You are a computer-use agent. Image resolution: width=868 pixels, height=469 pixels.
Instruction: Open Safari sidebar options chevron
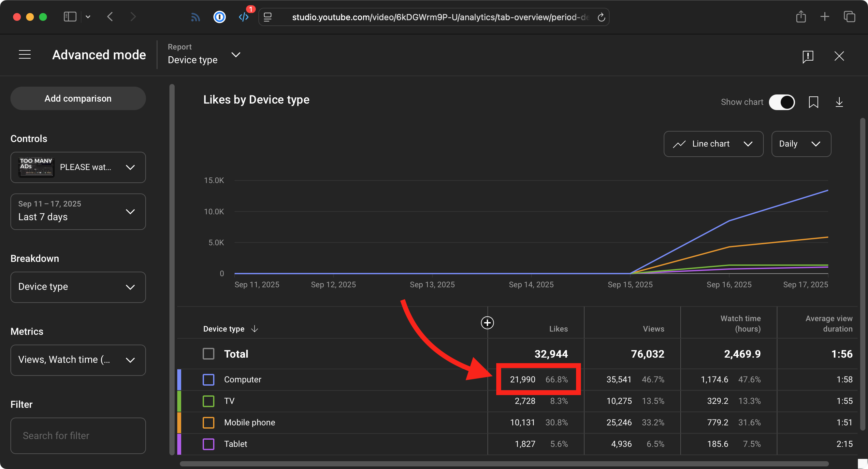click(88, 17)
